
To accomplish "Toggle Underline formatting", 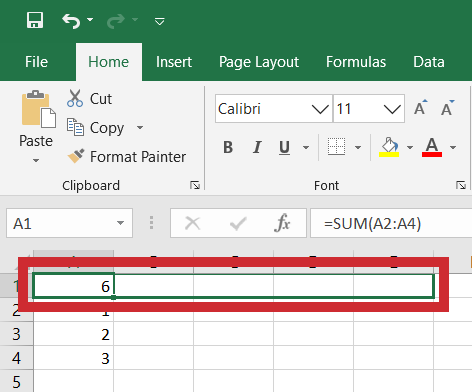I will tap(284, 148).
